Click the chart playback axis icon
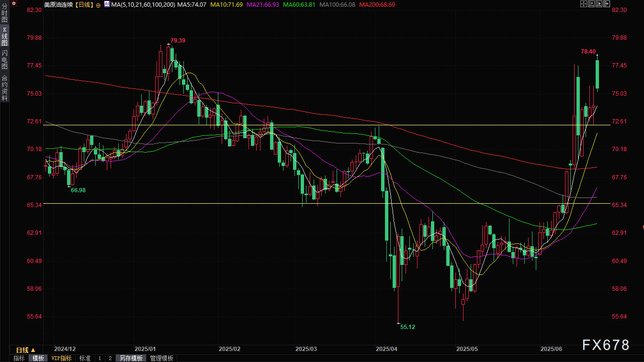 coord(599,4)
